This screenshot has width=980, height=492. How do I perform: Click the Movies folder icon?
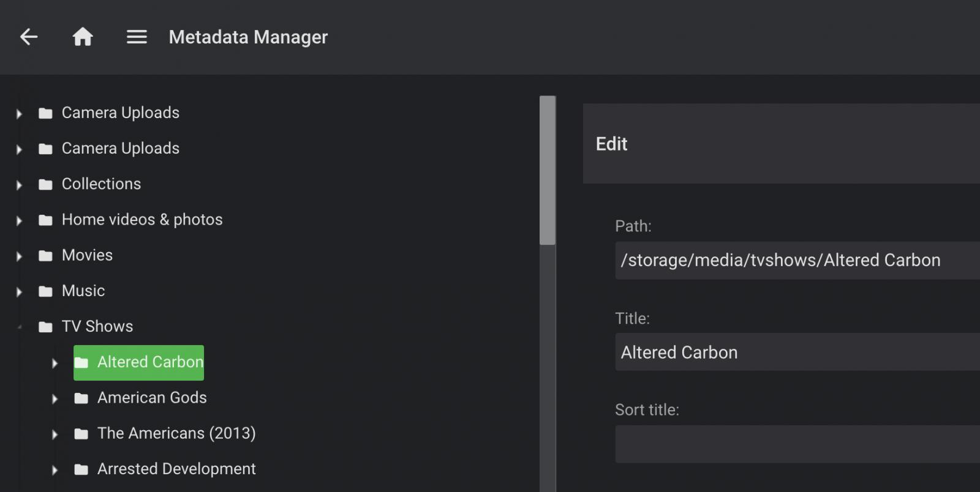click(x=45, y=256)
